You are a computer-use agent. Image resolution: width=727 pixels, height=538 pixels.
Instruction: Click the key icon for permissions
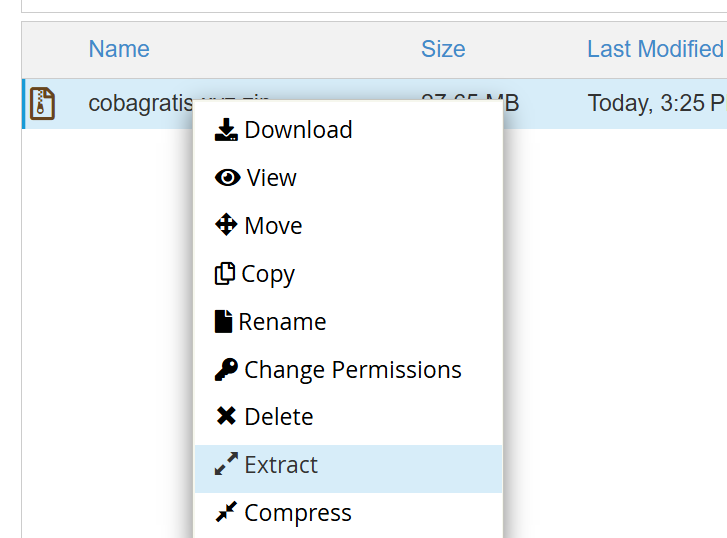coord(226,369)
